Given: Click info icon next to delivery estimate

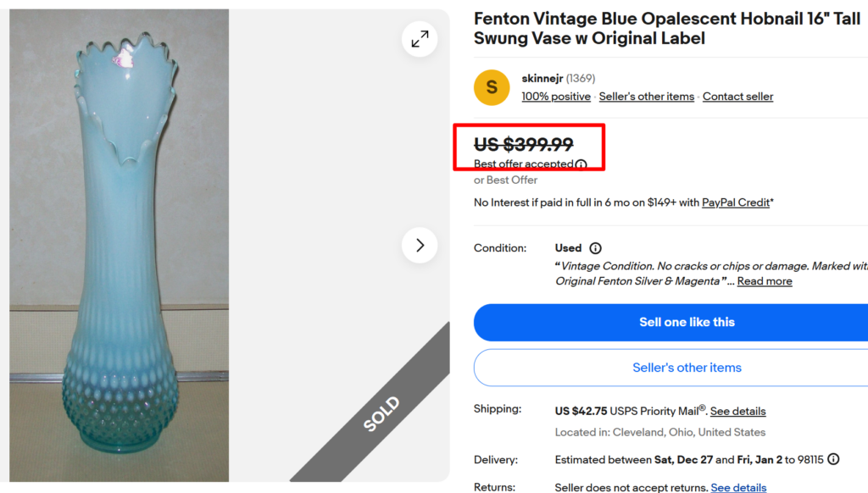Looking at the screenshot, I should 833,459.
